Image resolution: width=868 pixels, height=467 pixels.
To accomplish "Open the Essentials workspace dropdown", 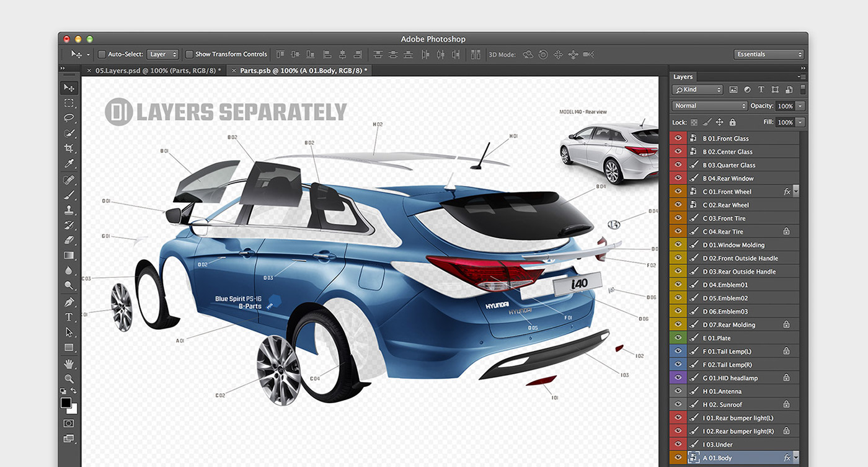I will coord(769,55).
